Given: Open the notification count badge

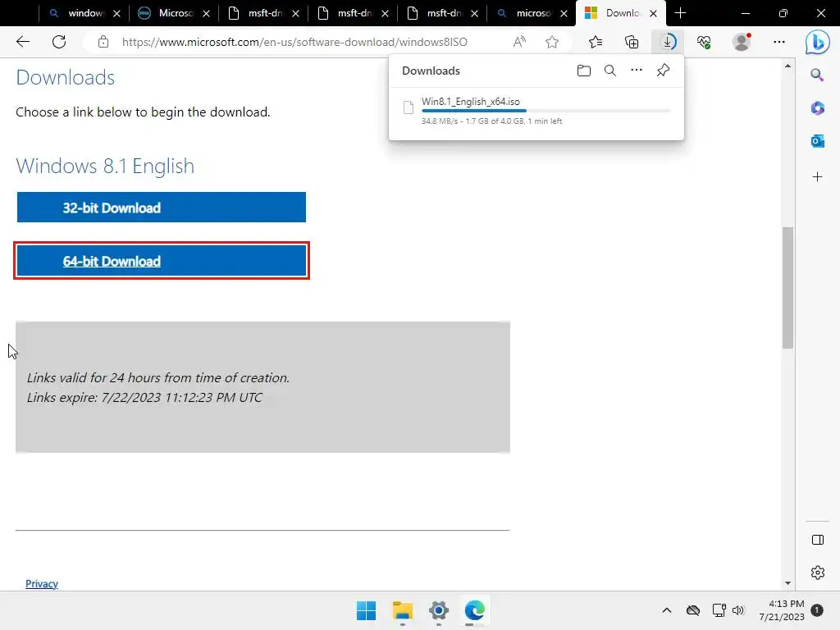Looking at the screenshot, I should (817, 610).
